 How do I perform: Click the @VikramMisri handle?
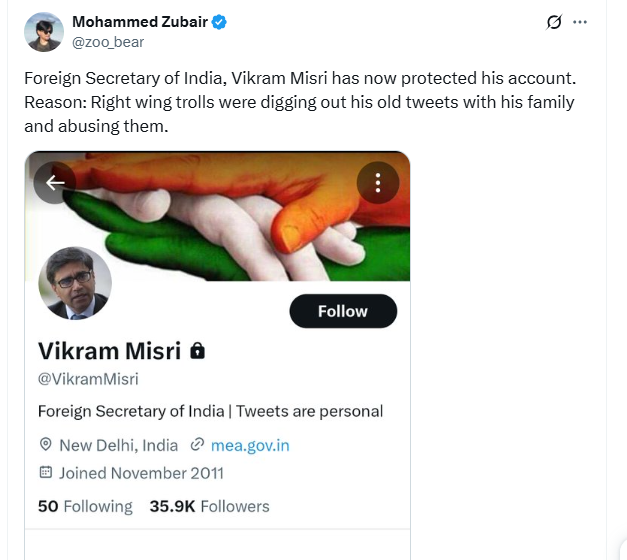(88, 379)
